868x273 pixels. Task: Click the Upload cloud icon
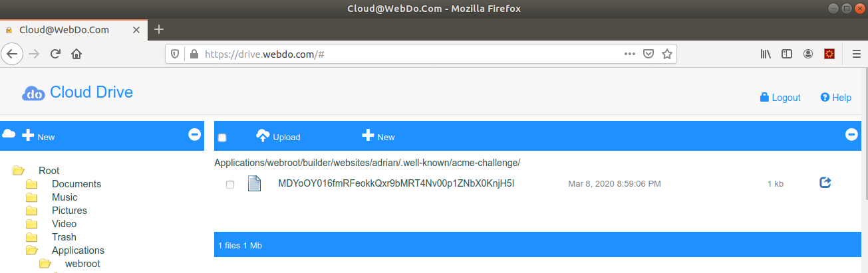click(263, 136)
